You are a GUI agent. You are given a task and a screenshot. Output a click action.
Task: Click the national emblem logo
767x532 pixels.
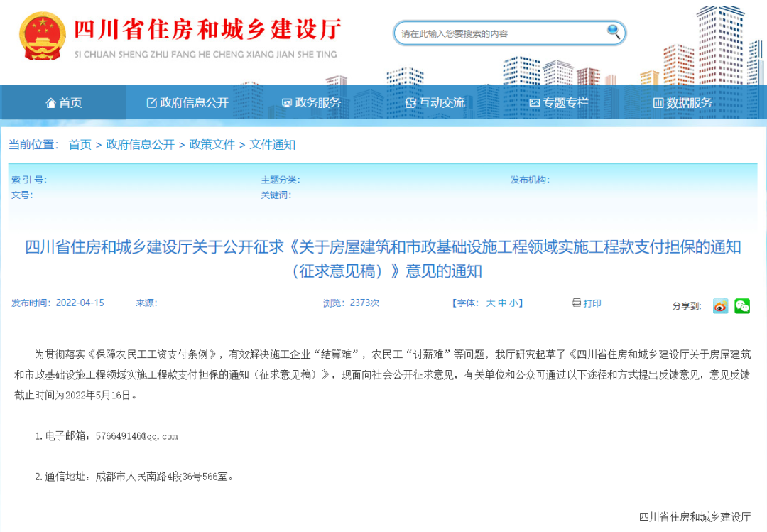pyautogui.click(x=42, y=34)
